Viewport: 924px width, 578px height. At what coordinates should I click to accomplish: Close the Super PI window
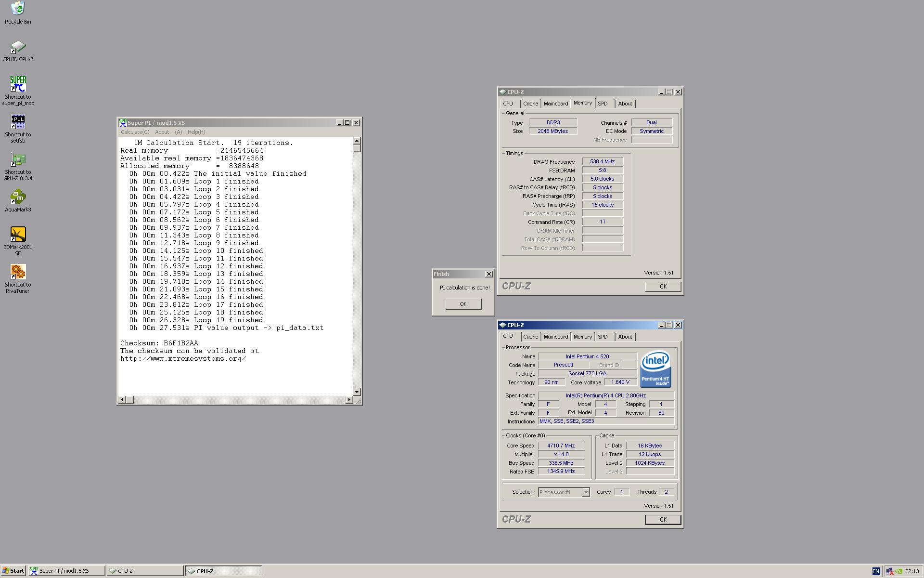click(356, 123)
